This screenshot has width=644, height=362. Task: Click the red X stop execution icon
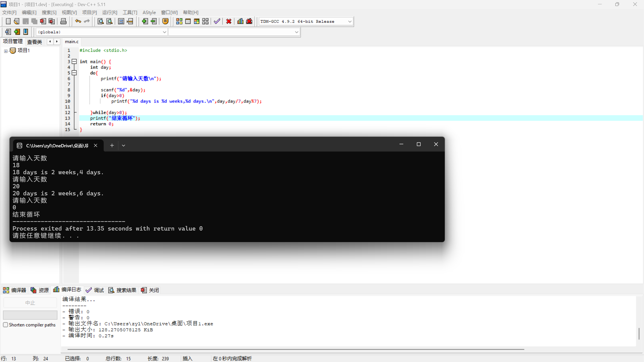pos(229,21)
